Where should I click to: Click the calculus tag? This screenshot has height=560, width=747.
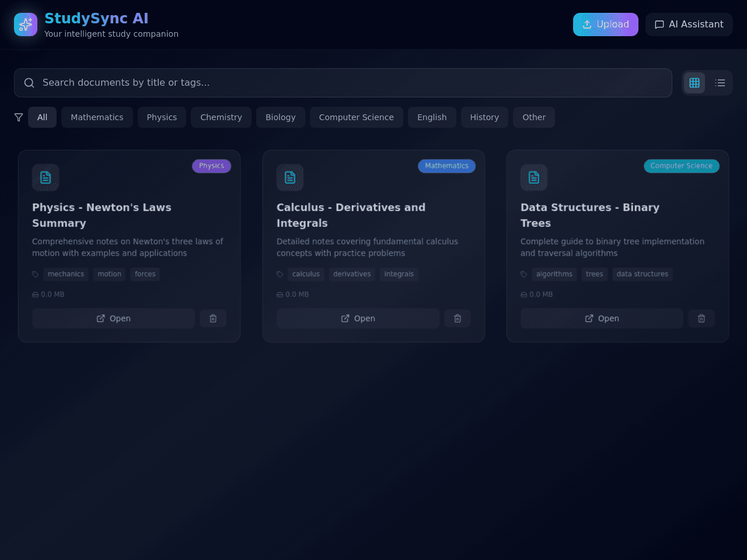pos(306,274)
